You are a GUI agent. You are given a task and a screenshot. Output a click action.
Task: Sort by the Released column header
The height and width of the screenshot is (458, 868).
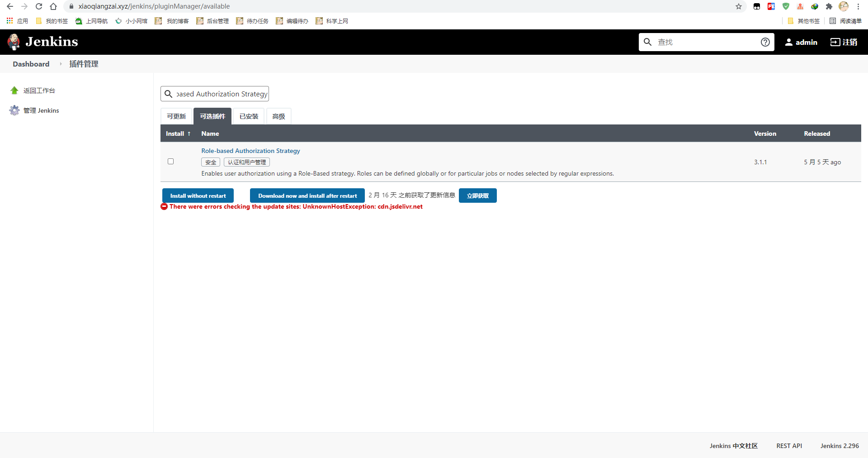coord(817,134)
